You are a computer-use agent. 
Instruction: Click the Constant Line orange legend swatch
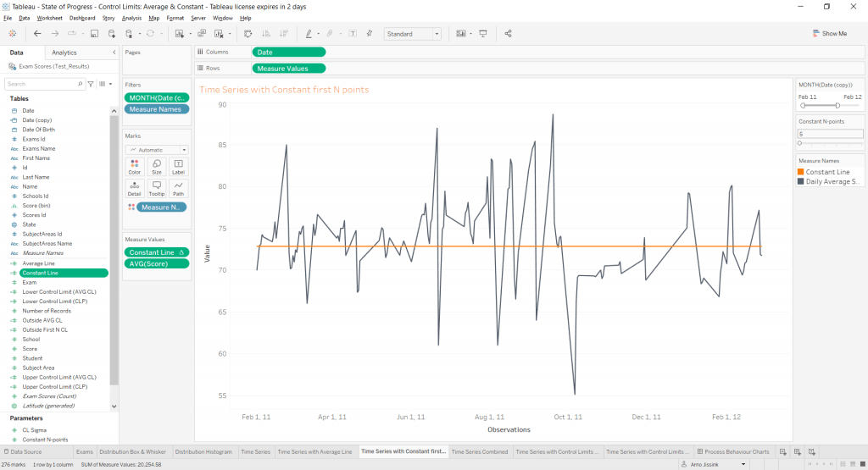point(801,172)
